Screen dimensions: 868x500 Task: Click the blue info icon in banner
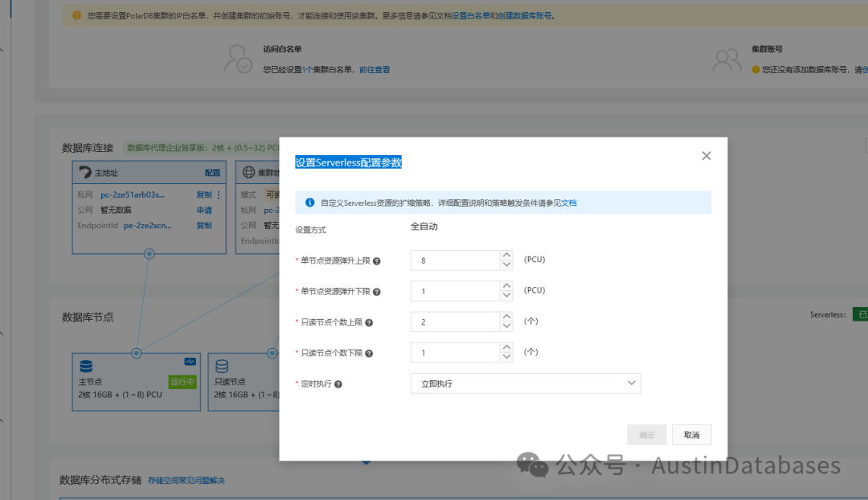(x=310, y=203)
